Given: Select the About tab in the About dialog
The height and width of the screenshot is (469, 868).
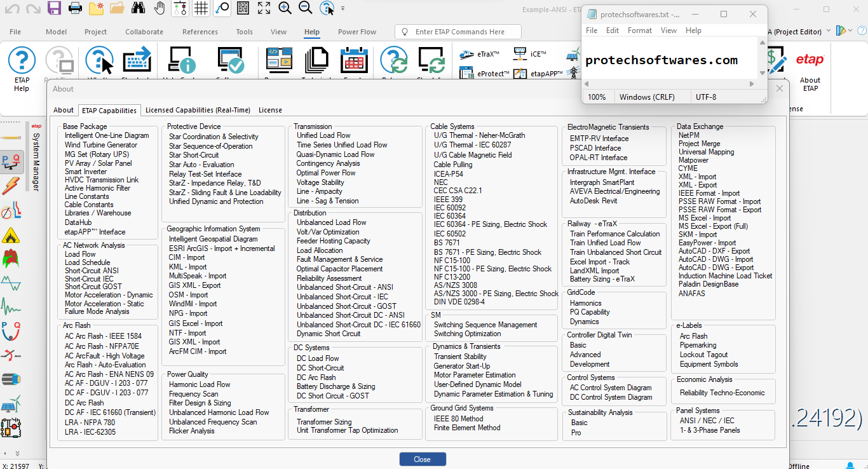Looking at the screenshot, I should click(64, 110).
